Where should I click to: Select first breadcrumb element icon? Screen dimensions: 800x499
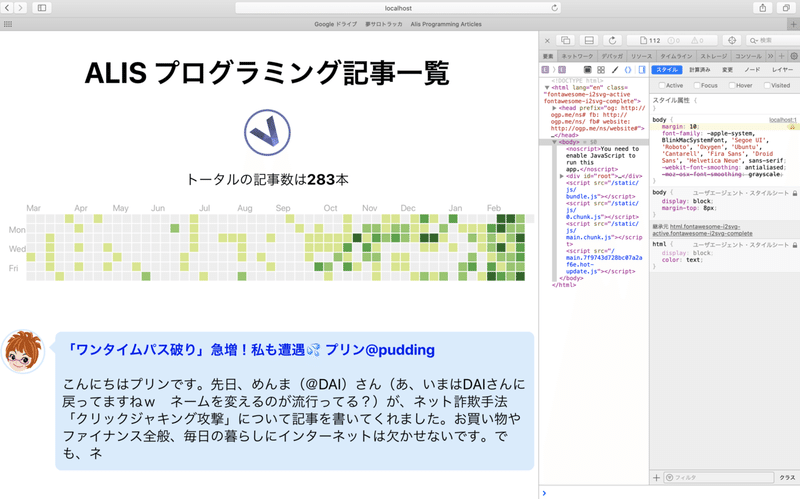(x=545, y=69)
